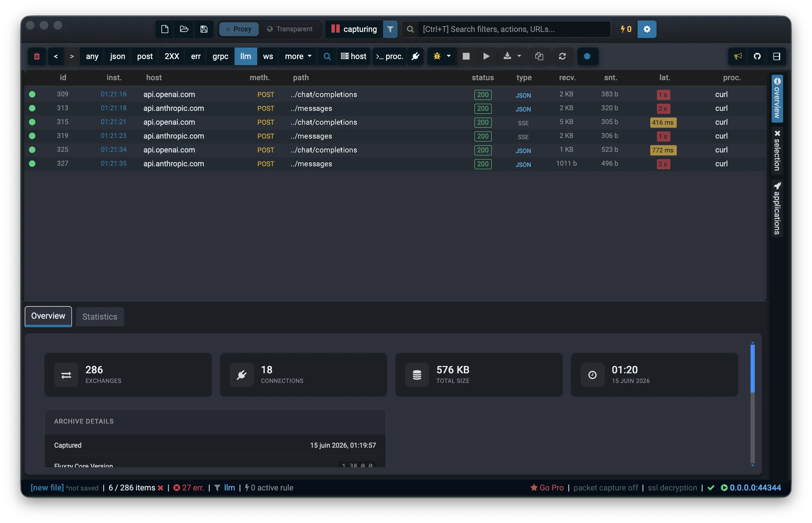Filter by proc. button
The height and width of the screenshot is (523, 812).
pos(390,56)
